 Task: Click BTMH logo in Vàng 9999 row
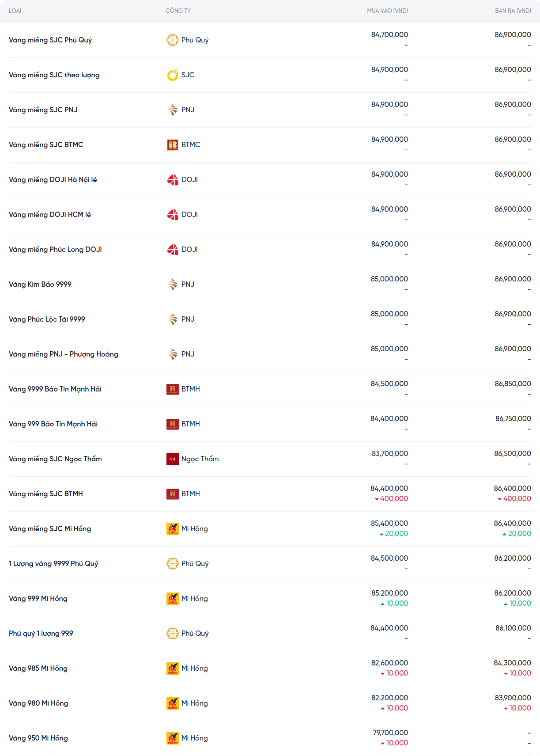[x=172, y=389]
